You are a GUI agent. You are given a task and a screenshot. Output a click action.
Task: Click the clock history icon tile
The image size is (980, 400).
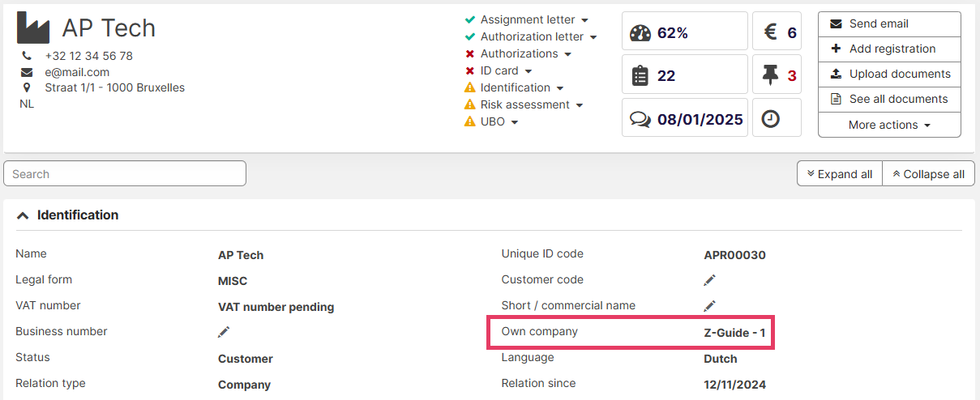click(x=777, y=119)
